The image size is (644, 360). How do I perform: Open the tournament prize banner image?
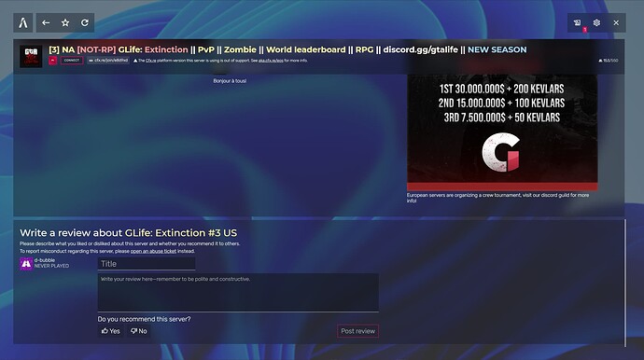click(502, 132)
